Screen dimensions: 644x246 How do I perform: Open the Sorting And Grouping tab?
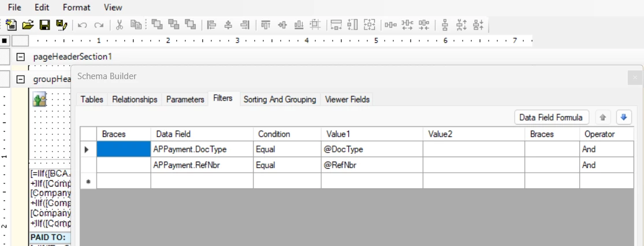coord(280,99)
